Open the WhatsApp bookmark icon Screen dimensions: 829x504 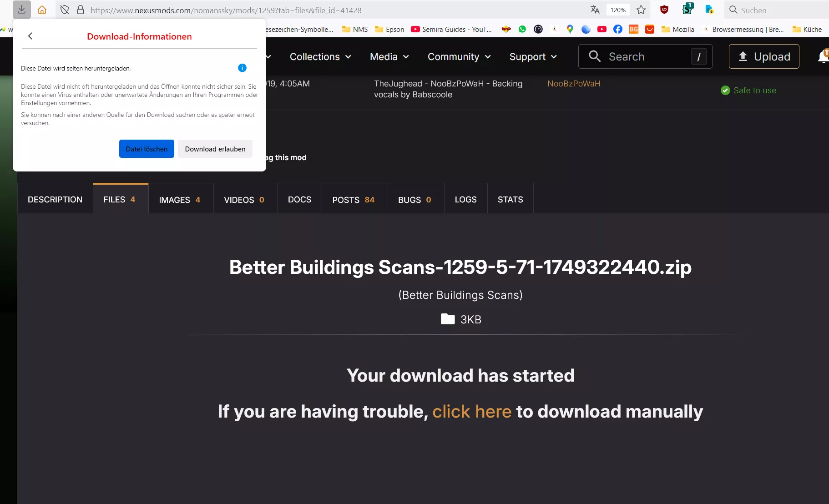pos(522,29)
